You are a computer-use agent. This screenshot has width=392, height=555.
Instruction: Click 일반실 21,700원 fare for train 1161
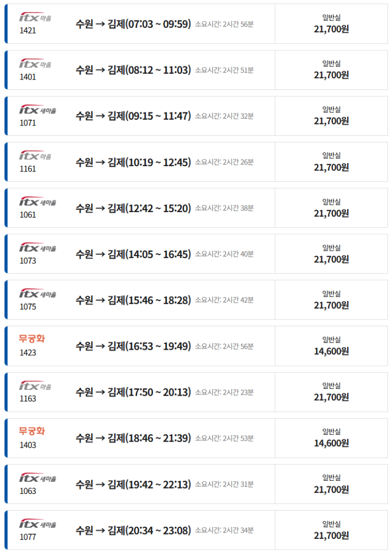[331, 162]
